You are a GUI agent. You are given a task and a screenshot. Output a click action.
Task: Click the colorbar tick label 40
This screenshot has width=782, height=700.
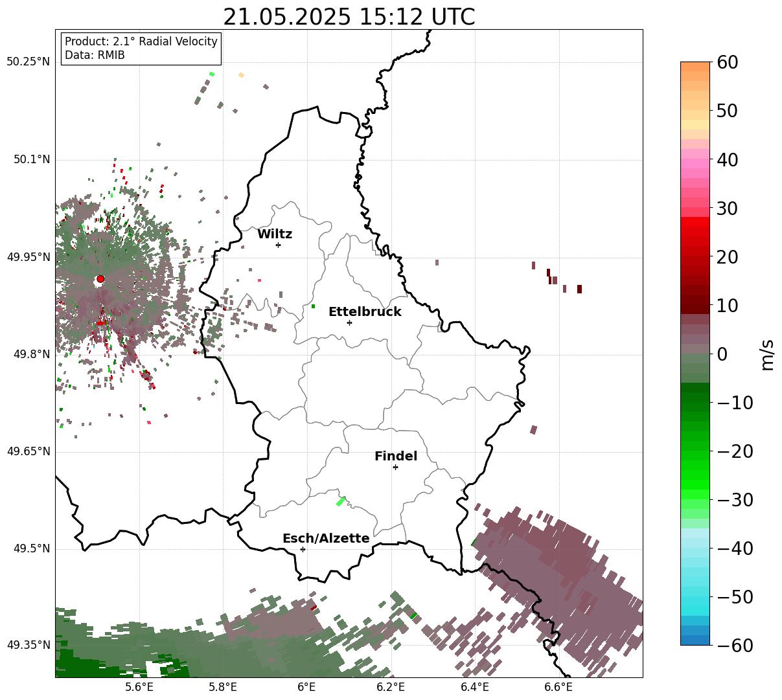click(727, 159)
